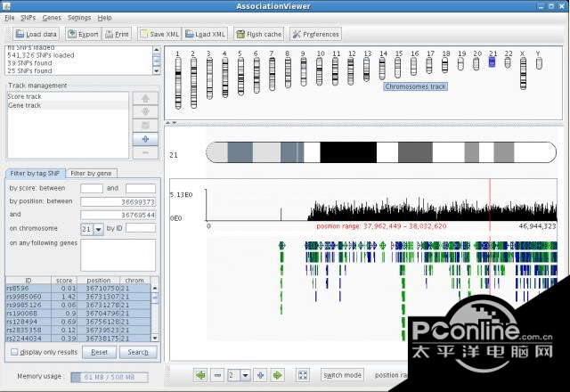Select chromosome 17 ideogram

[x=429, y=65]
